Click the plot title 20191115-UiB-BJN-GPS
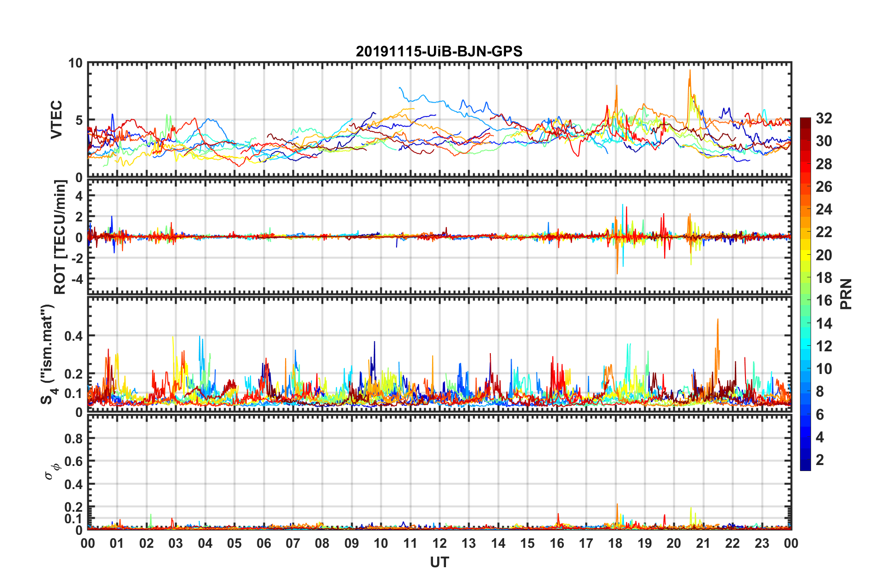The width and height of the screenshot is (879, 588). [x=439, y=51]
